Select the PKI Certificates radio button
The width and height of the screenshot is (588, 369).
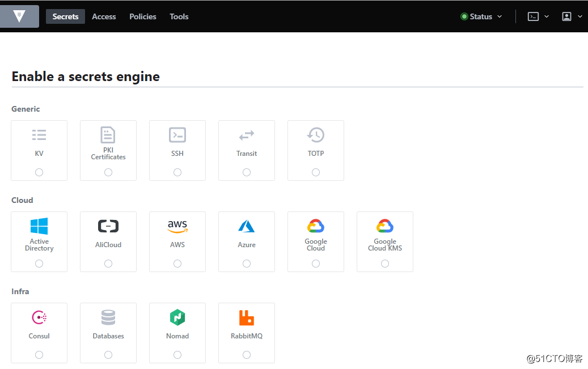click(108, 172)
